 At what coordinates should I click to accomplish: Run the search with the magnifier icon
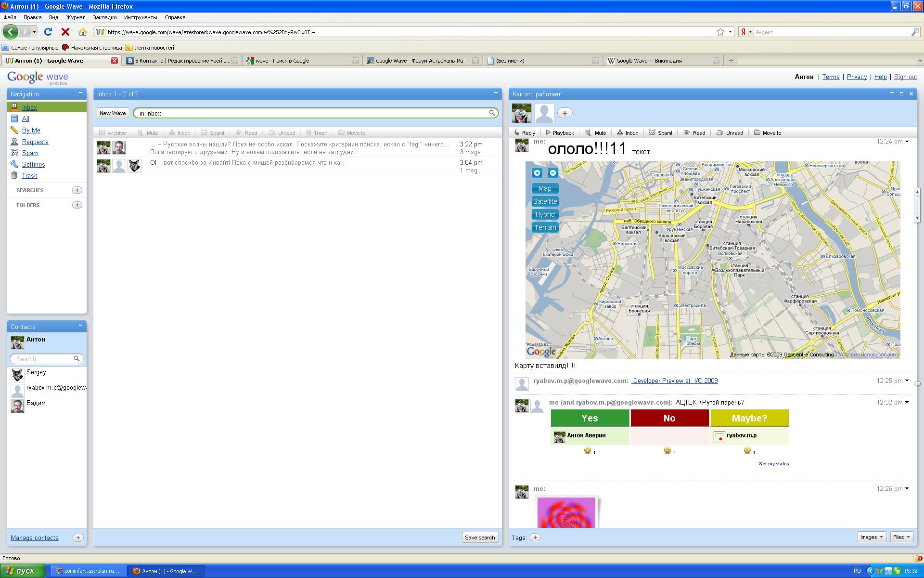pos(492,113)
